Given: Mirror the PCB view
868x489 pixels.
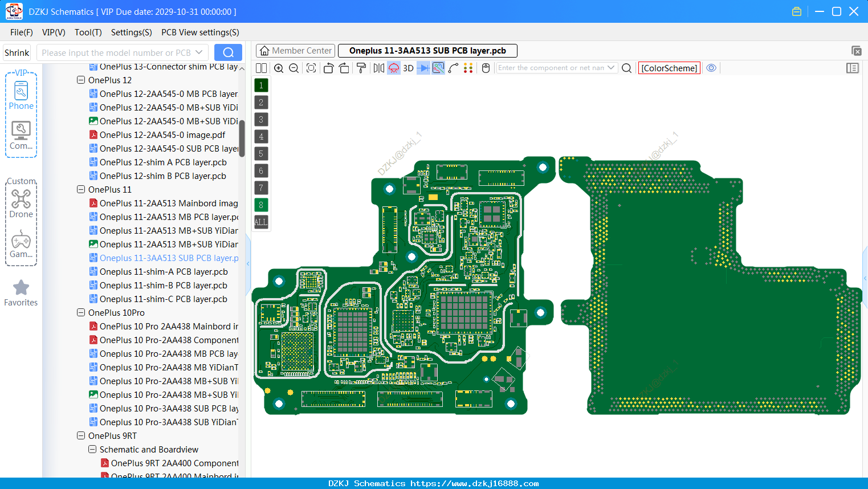Looking at the screenshot, I should (x=379, y=68).
